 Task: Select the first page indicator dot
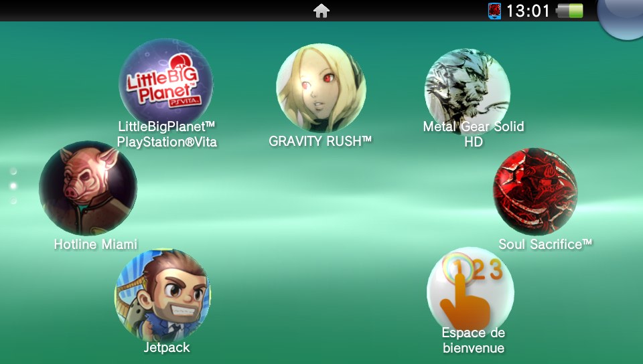13,171
